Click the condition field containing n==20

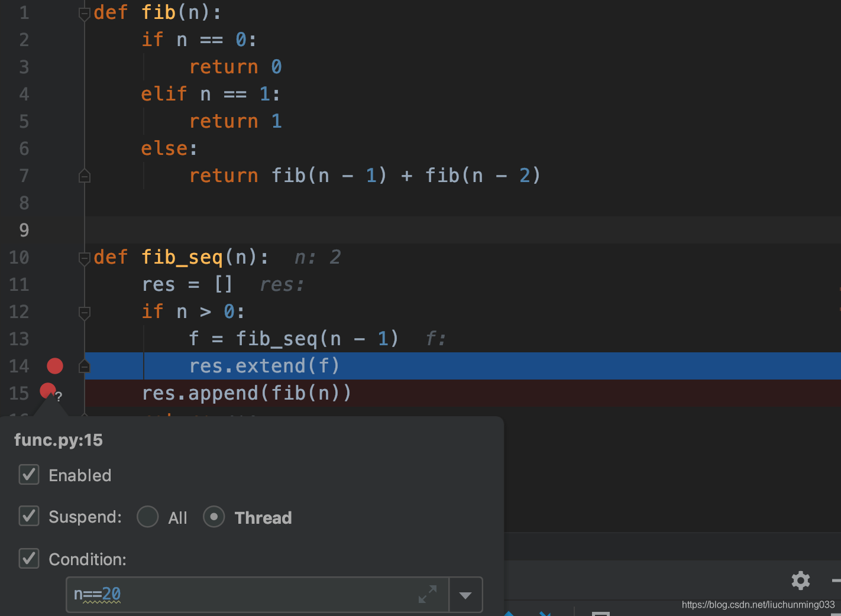(258, 594)
